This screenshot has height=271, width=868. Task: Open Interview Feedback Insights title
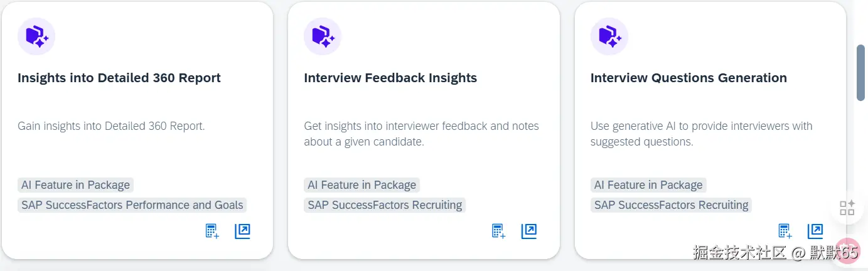click(x=390, y=78)
